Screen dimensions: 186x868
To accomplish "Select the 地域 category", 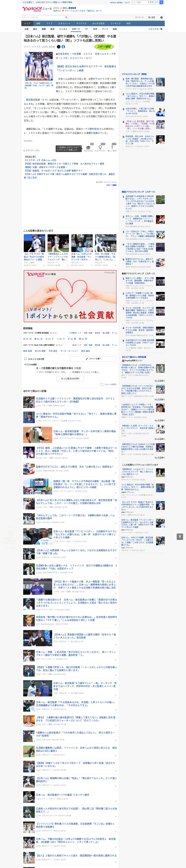I will click(115, 29).
